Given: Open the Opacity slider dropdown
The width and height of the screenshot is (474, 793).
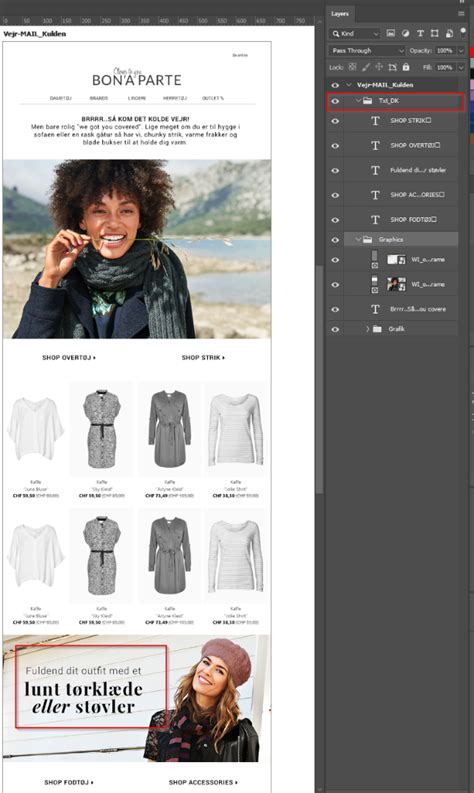Looking at the screenshot, I should click(461, 51).
